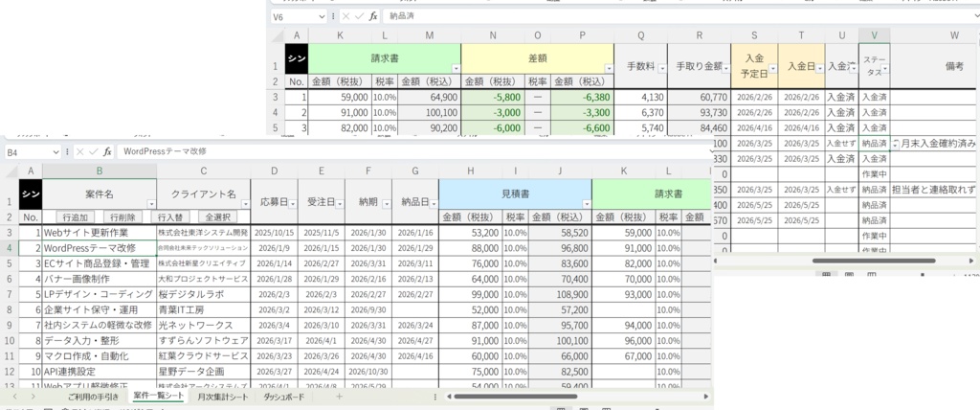
Task: Select cell マクロ作成・自動化
Action: click(x=100, y=355)
